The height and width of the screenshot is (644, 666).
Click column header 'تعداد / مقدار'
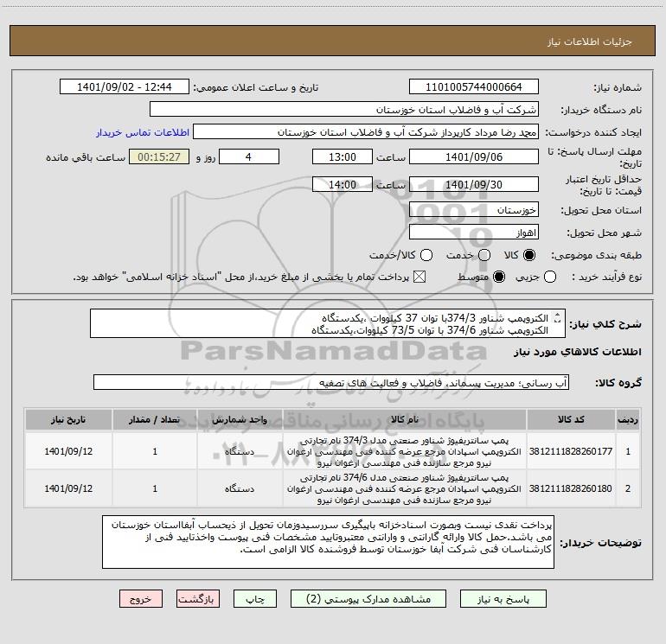click(155, 419)
